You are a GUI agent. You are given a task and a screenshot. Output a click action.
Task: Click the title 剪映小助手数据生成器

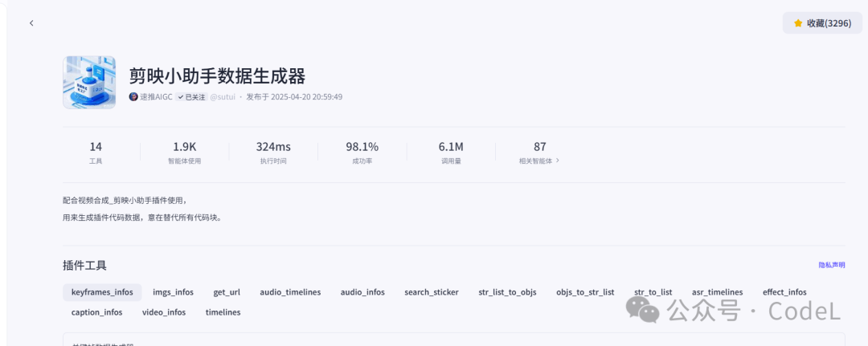[x=218, y=75]
